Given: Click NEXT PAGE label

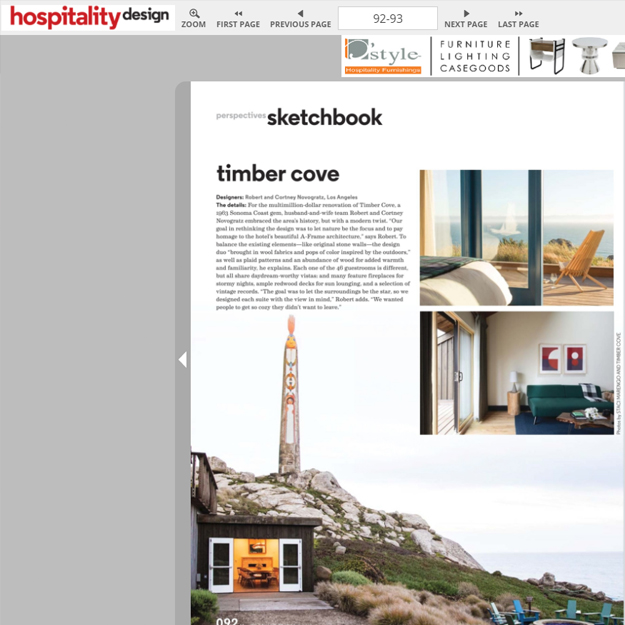Looking at the screenshot, I should click(466, 24).
